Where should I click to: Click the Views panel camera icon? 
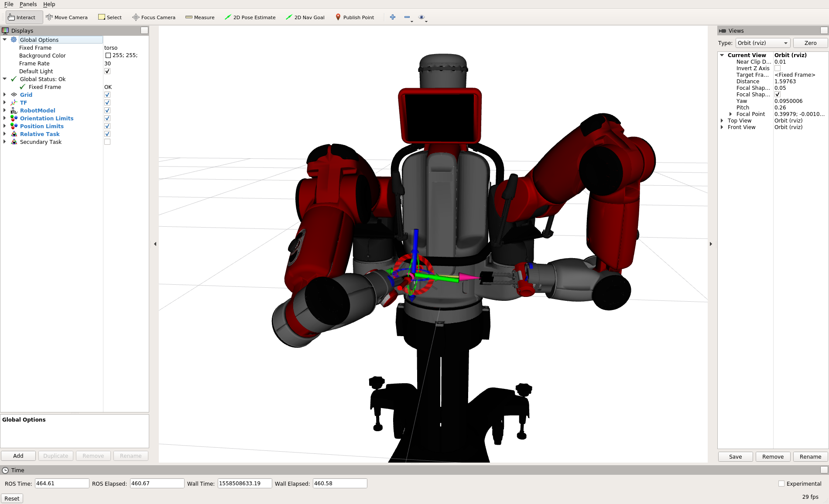coord(723,31)
